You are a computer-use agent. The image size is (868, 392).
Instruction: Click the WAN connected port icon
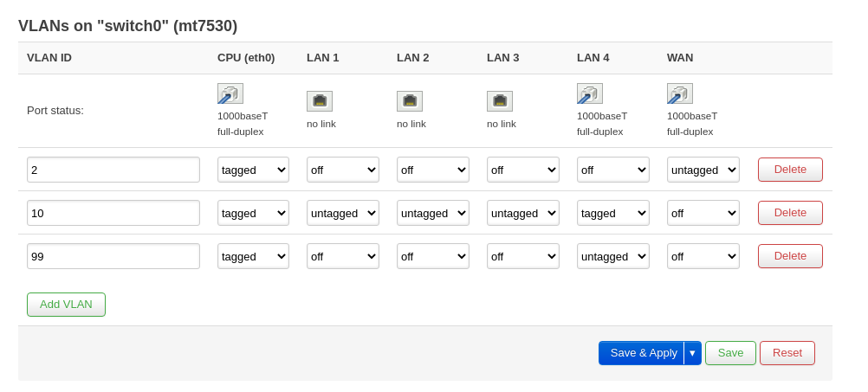coord(680,93)
